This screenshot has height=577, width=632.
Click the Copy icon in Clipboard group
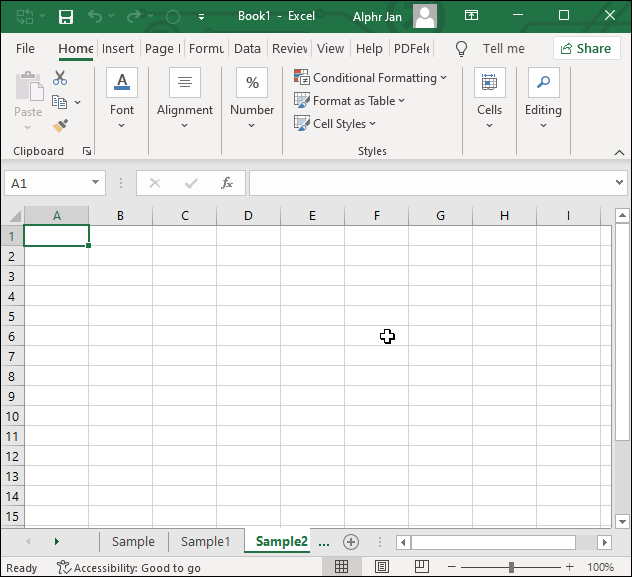click(60, 102)
